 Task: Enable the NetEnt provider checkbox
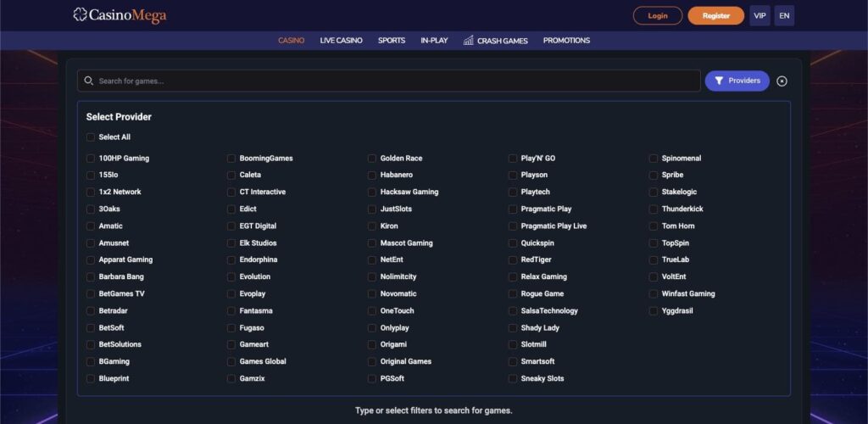point(372,260)
